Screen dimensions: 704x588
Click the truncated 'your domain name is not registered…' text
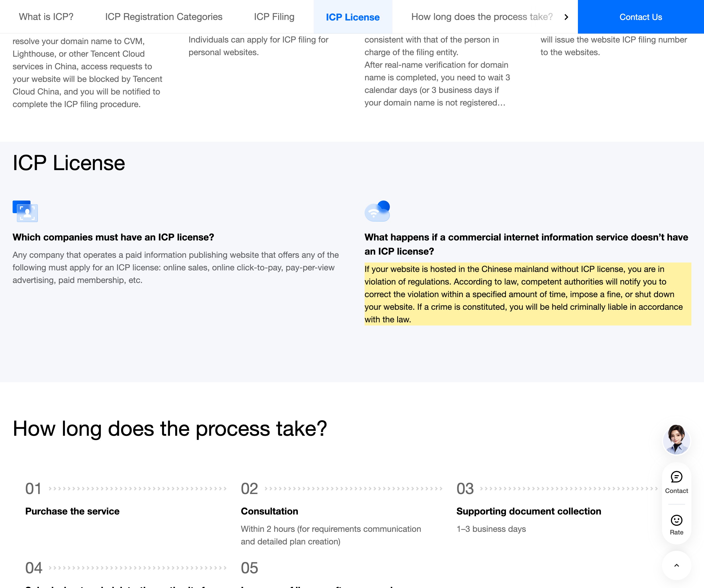point(435,103)
